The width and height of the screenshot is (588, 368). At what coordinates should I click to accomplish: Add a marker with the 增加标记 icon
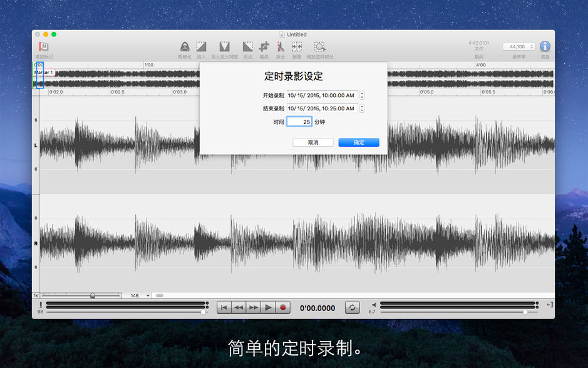tap(42, 47)
